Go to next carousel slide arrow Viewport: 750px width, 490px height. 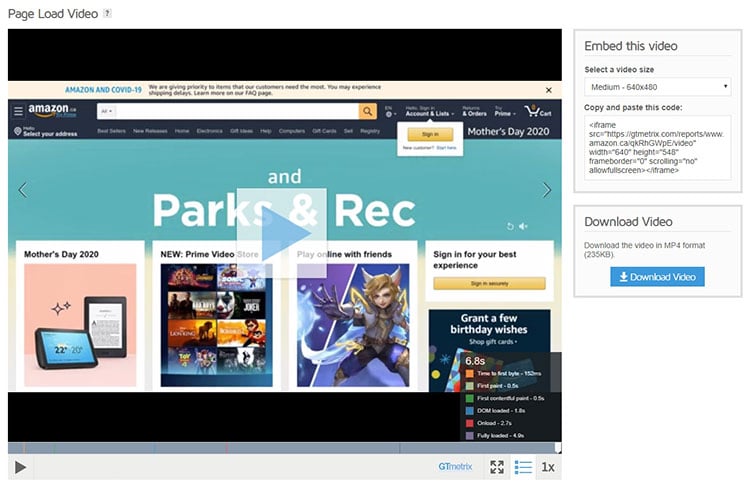tap(547, 190)
